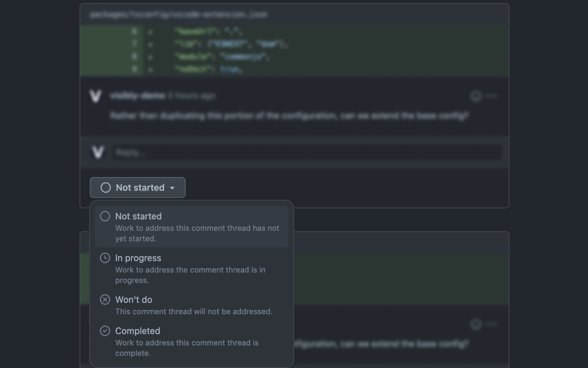Open the lower comment's ellipsis menu
Image resolution: width=588 pixels, height=368 pixels.
click(x=492, y=324)
